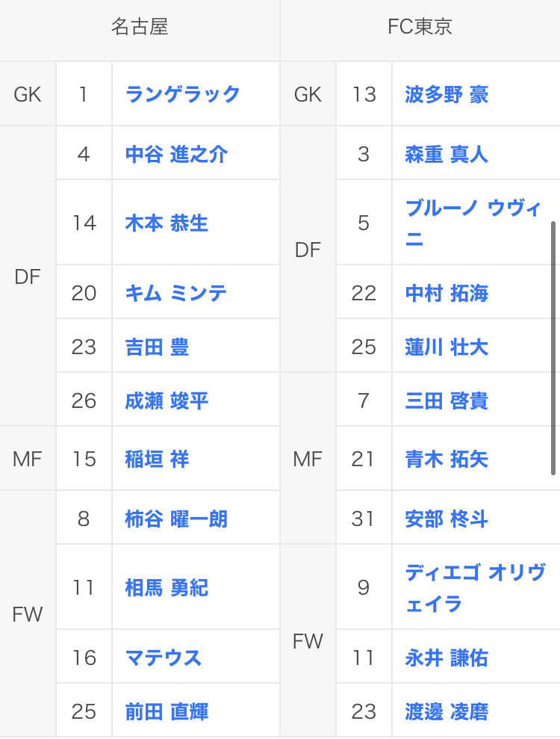Click the キム ミンテ player link
This screenshot has height=739, width=560.
[x=175, y=293]
